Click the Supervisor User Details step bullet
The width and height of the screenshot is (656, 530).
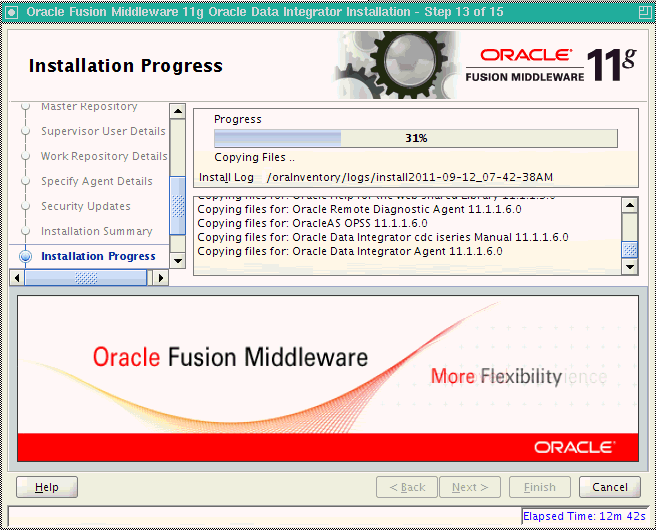pos(26,131)
